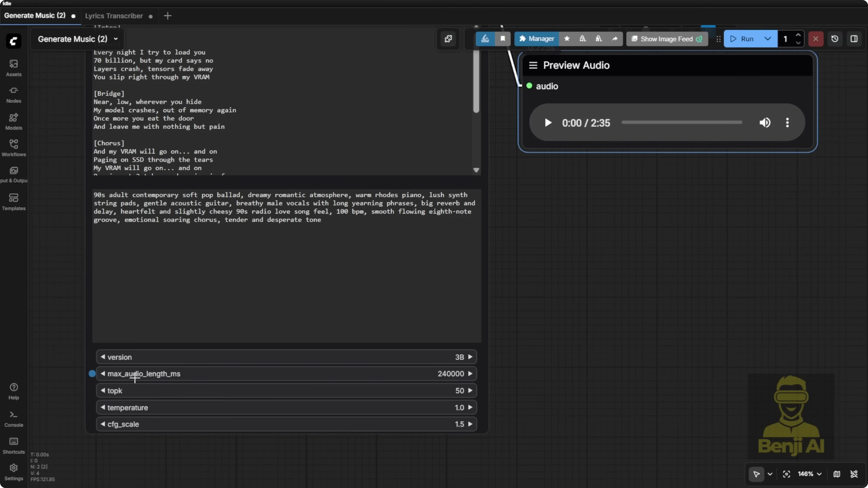Open the minimap from the bottom toolbar
Viewport: 868px width, 488px height.
click(x=837, y=474)
